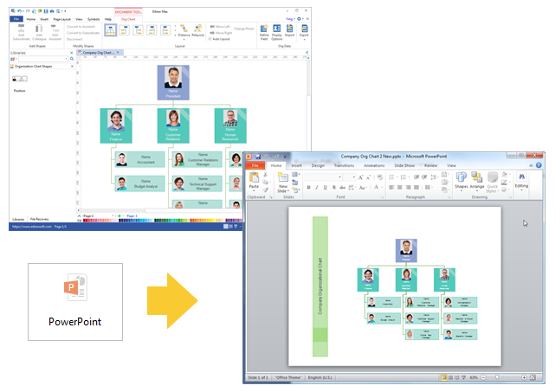Switch to the Org Chart tab in Edraw
This screenshot has width=555, height=392.
(x=128, y=19)
